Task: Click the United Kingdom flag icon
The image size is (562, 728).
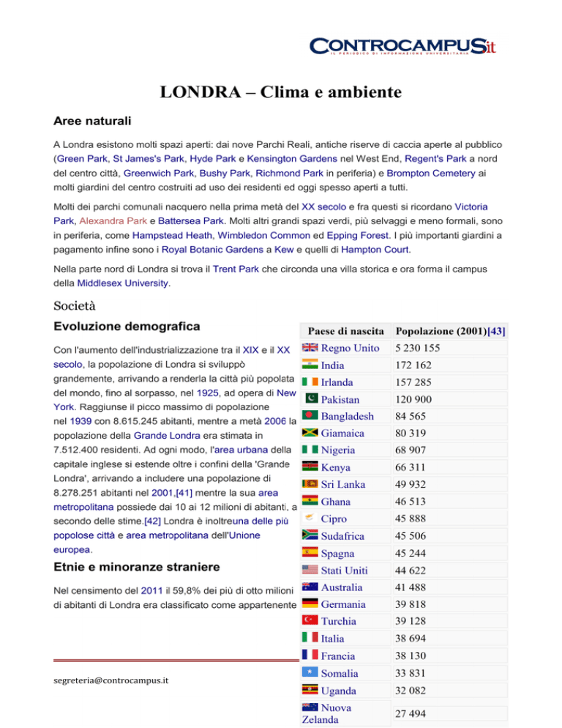Action: coord(310,348)
